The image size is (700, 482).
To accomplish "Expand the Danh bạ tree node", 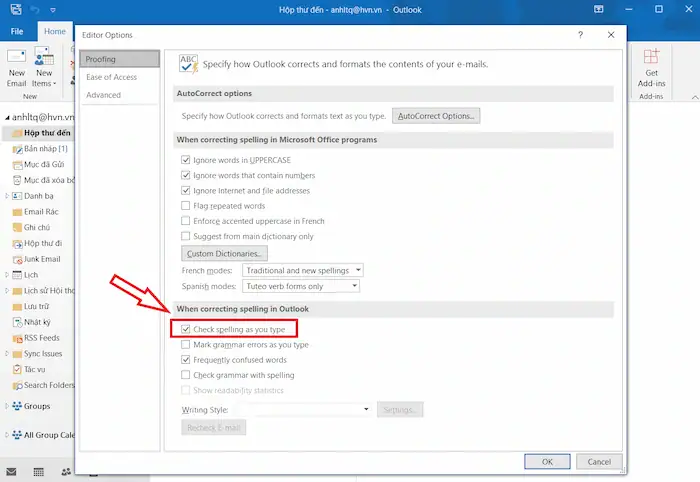I will pos(7,196).
